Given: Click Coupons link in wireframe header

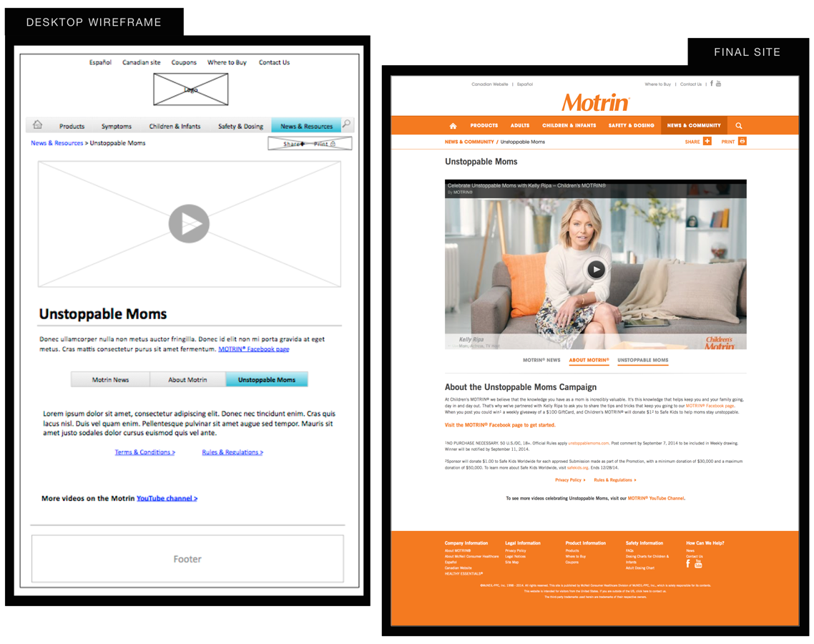Looking at the screenshot, I should (184, 62).
